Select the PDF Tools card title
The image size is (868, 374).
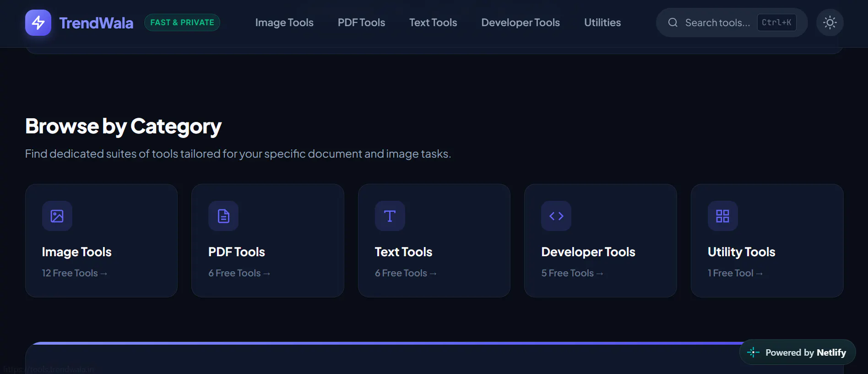(x=237, y=252)
